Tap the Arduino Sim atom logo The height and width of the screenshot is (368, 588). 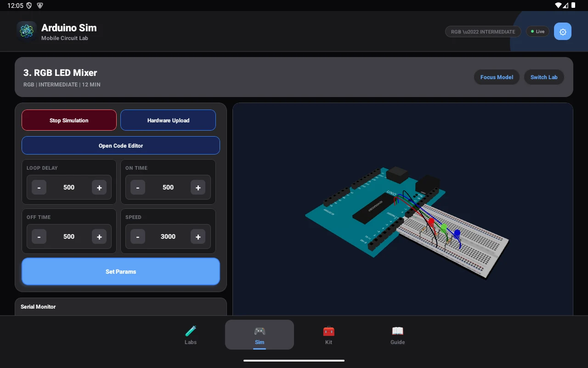[26, 31]
